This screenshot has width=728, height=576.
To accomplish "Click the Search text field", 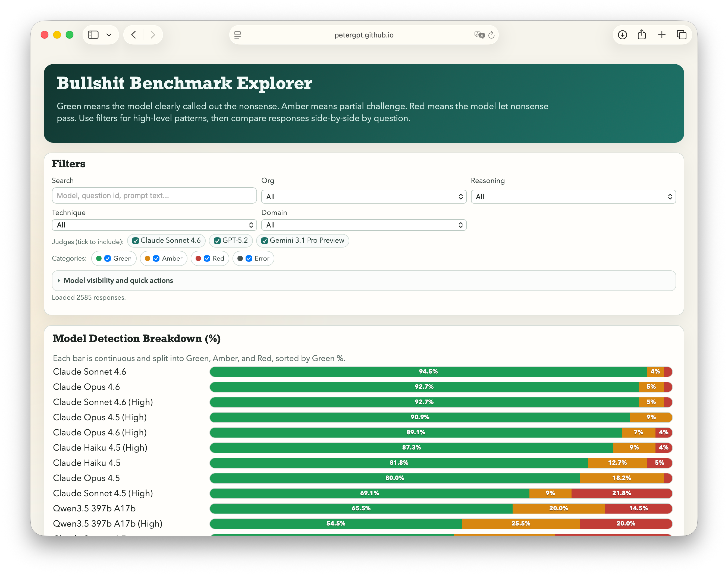I will [154, 196].
